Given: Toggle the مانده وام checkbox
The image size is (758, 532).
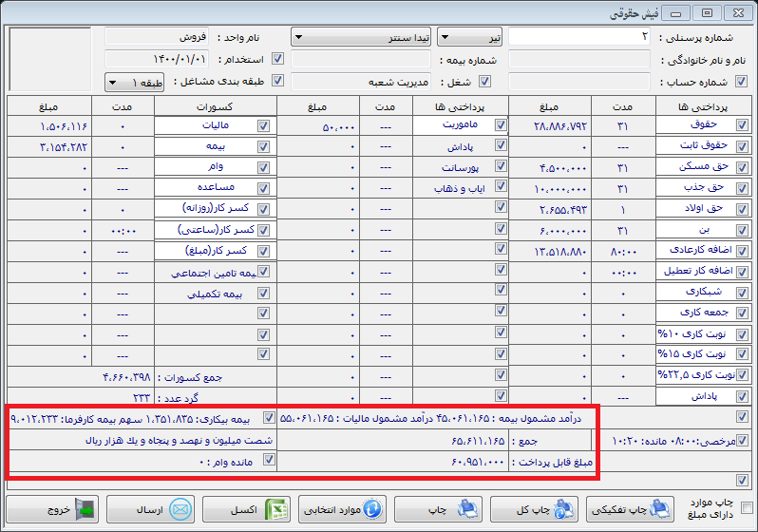Looking at the screenshot, I should (x=269, y=460).
